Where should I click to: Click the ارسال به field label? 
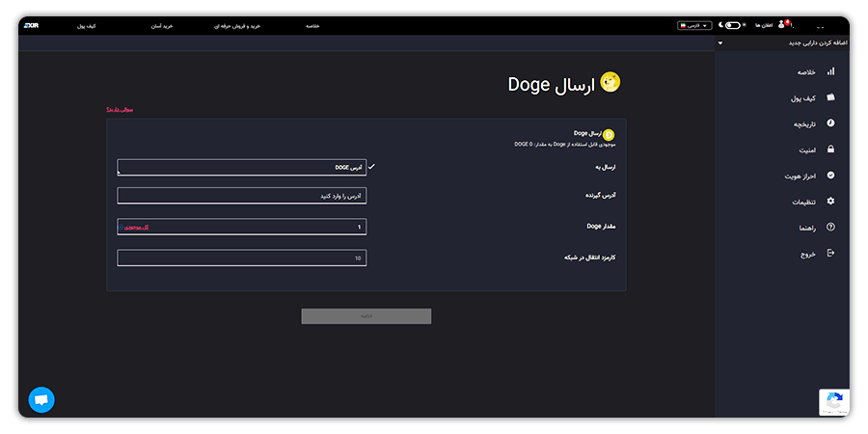click(605, 167)
